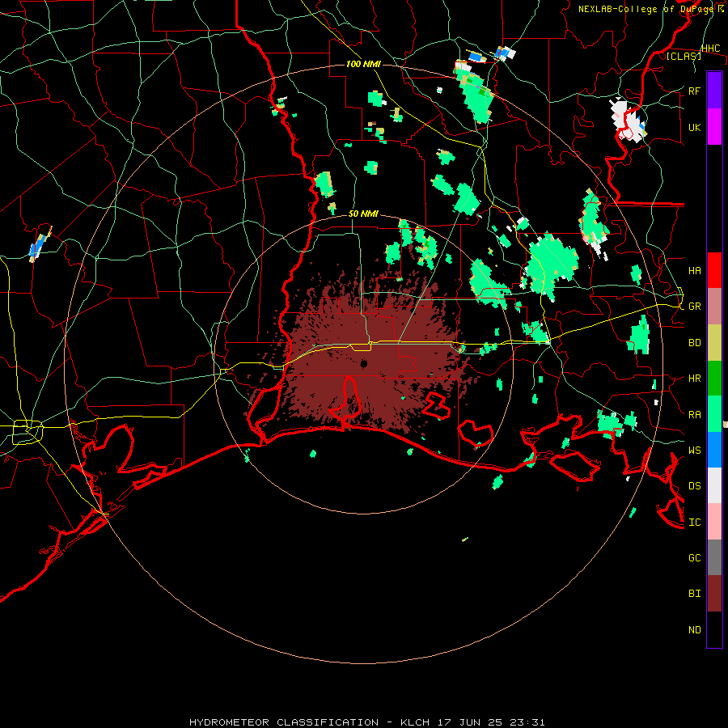728x728 pixels.
Task: Click the blue WS legend color swatch
Action: click(714, 450)
